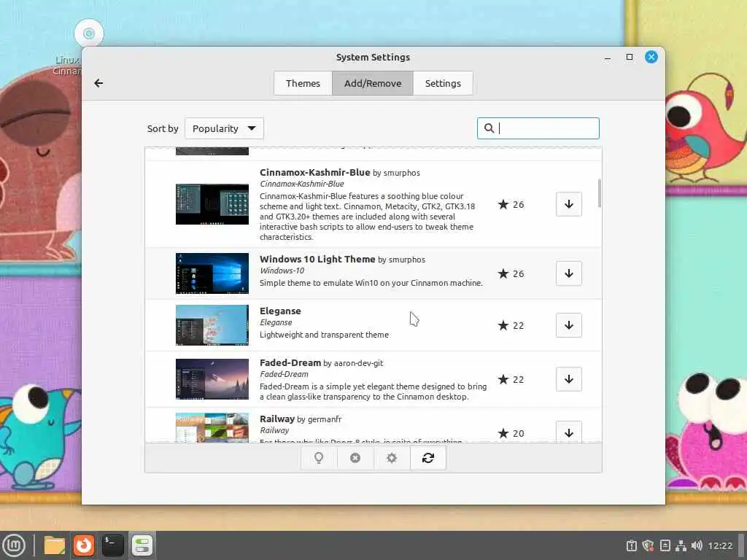Open the update manager shield tray icon

coord(648,545)
